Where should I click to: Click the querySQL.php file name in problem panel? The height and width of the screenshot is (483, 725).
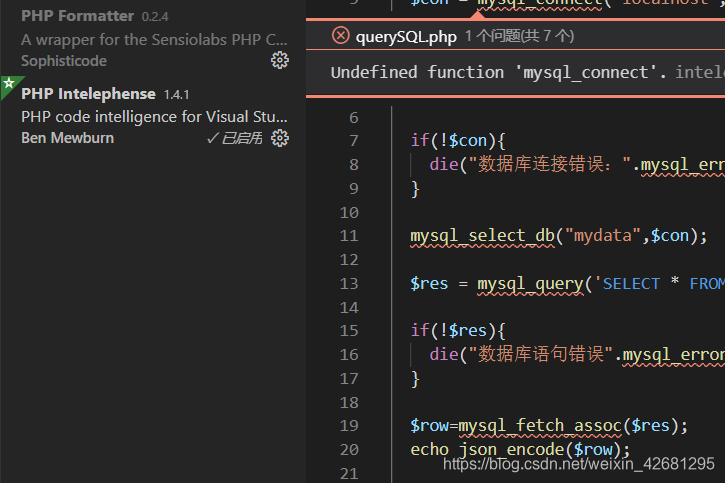(406, 37)
